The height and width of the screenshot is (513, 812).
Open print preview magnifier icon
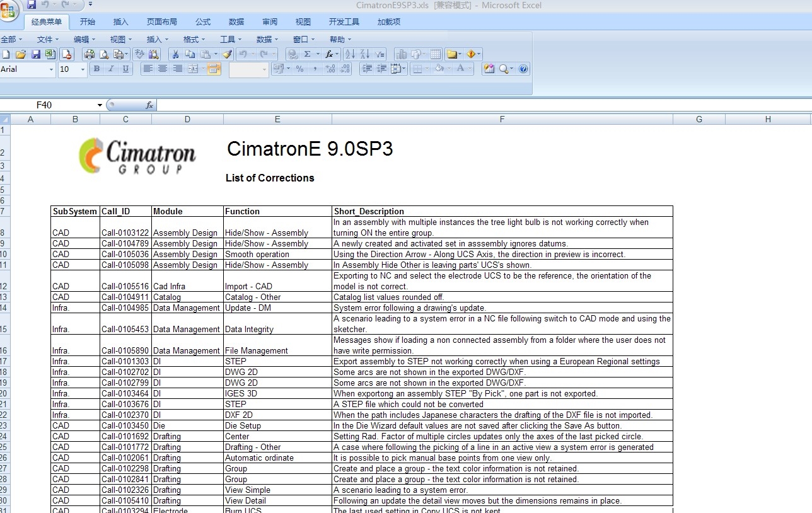pos(104,55)
